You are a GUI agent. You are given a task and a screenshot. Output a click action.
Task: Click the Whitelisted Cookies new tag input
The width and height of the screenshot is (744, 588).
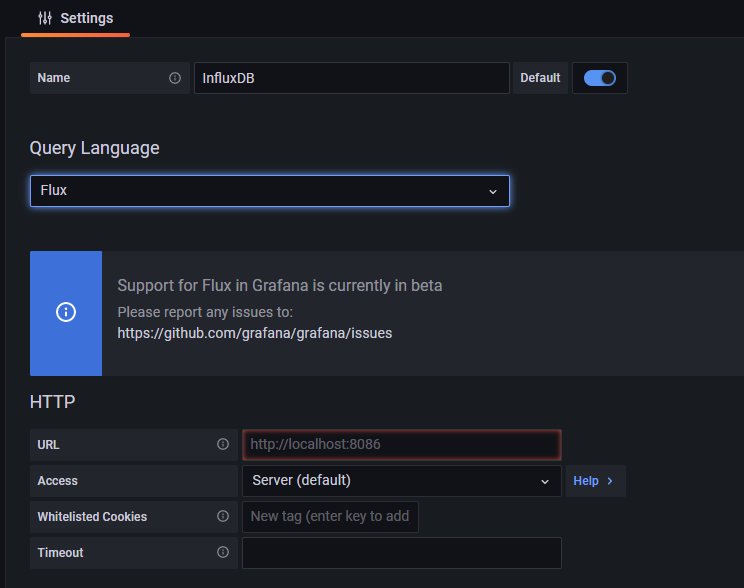tap(331, 517)
